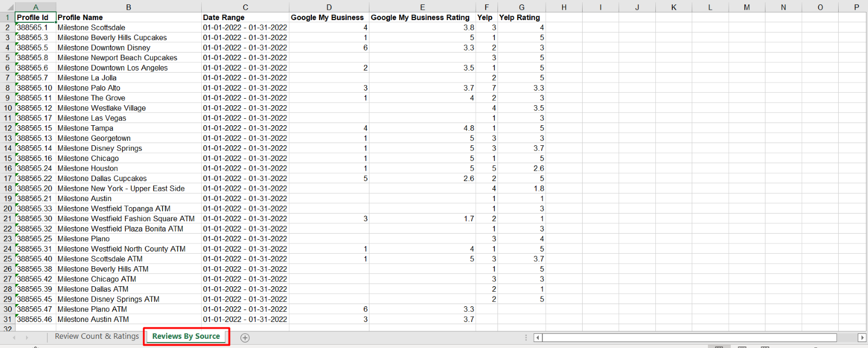Select cell Milestone Tampa
Viewport: 868px width, 348px height.
pos(129,128)
